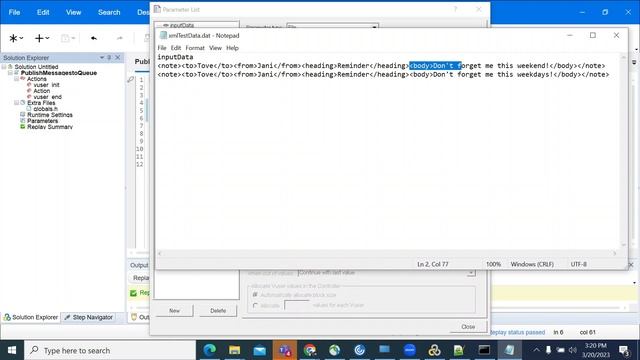Open the notification center icon

623,350
